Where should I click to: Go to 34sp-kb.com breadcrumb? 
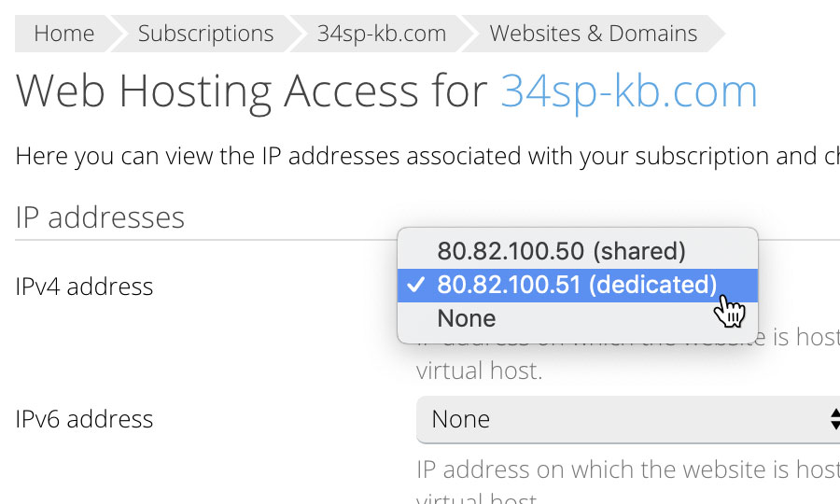tap(382, 34)
